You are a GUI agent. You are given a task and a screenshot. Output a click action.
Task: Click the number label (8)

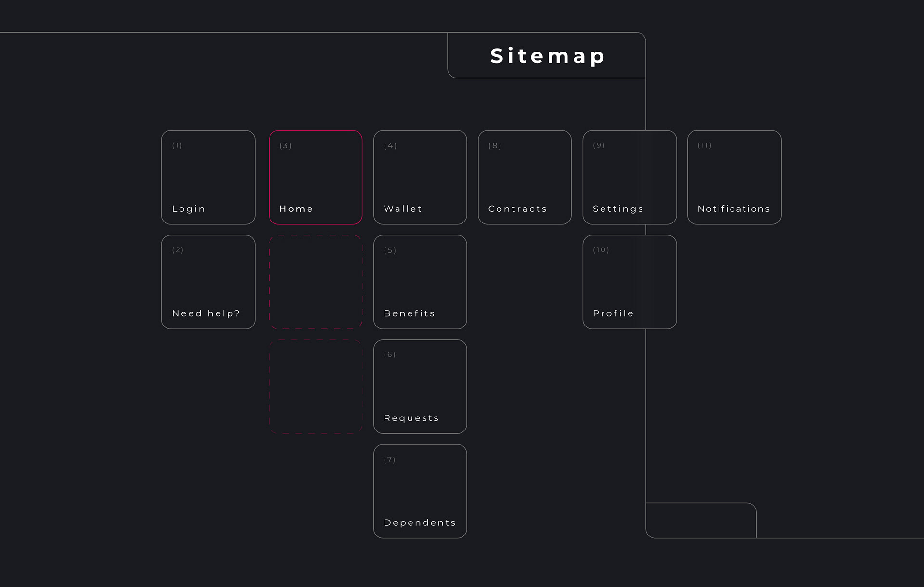pos(495,146)
